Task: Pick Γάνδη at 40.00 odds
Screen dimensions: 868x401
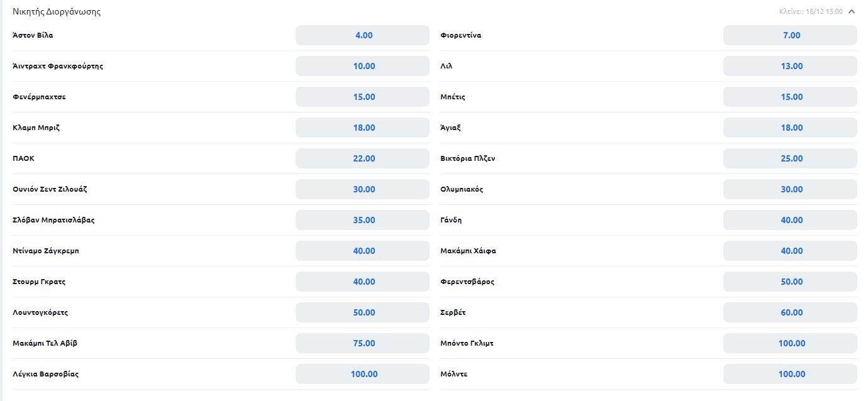Action: pyautogui.click(x=790, y=220)
